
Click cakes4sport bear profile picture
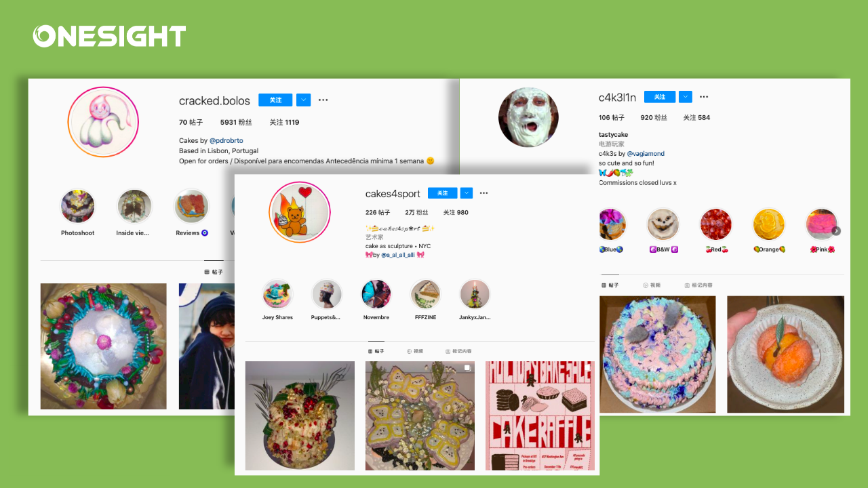click(x=299, y=212)
